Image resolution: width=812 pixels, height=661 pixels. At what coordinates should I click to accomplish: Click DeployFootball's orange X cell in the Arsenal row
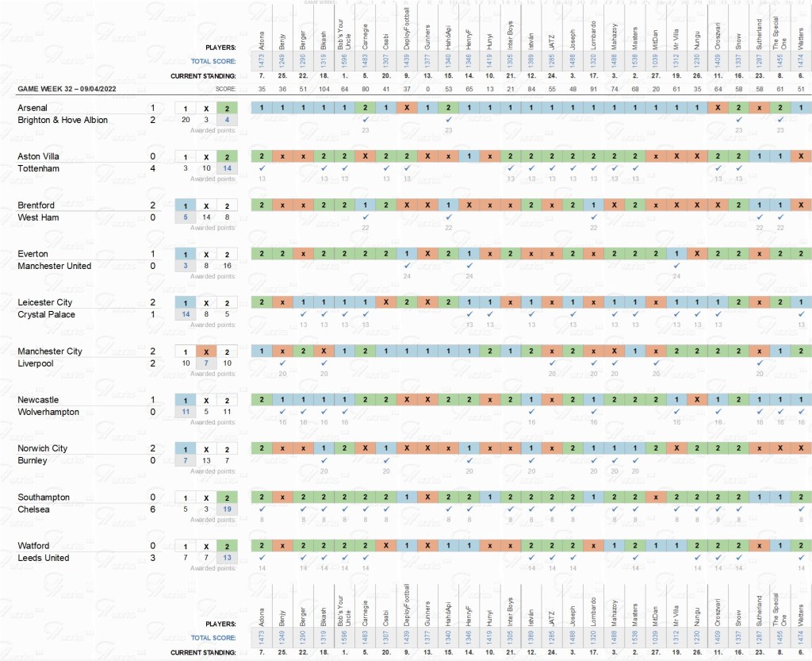click(407, 108)
